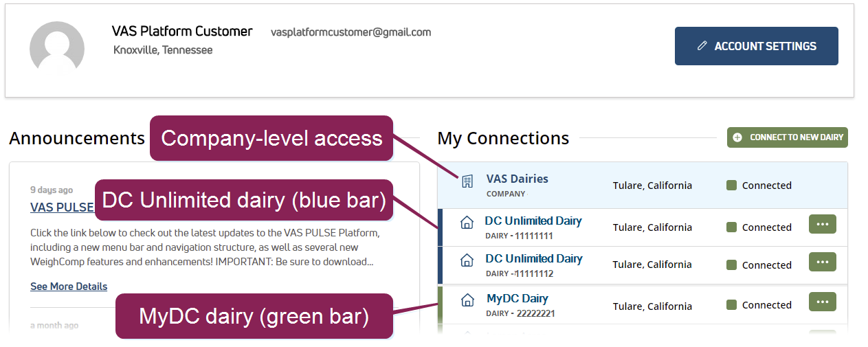The width and height of the screenshot is (868, 347).
Task: Click the MyDC Dairy house icon
Action: (467, 300)
